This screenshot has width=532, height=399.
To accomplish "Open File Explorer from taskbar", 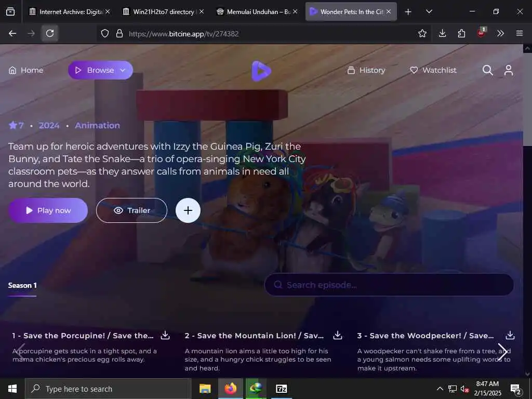I will coord(205,389).
